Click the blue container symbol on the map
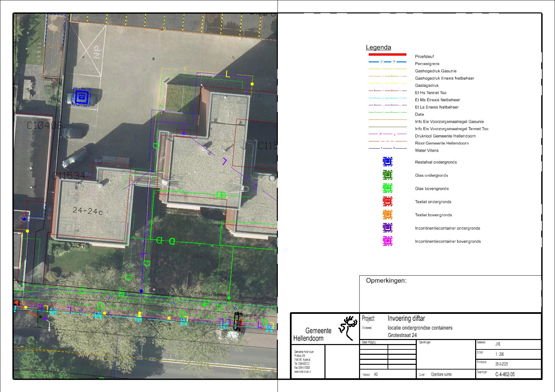The height and width of the screenshot is (392, 555). (82, 97)
